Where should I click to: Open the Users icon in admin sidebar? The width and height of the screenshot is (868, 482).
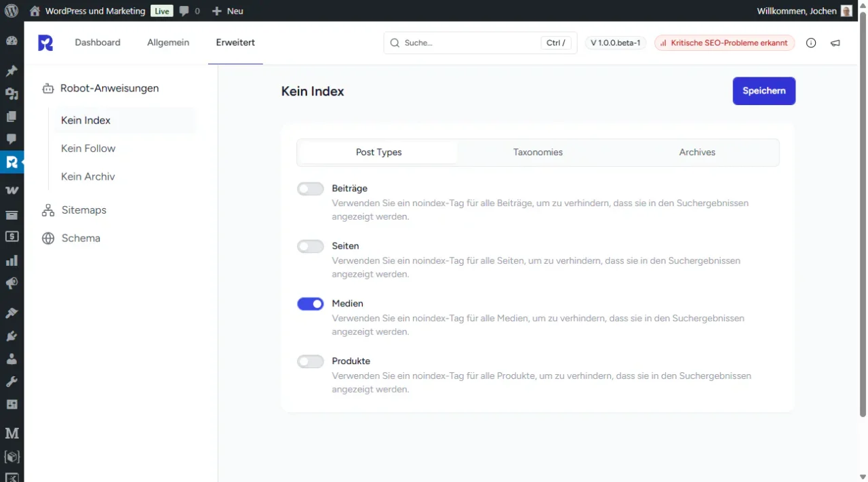pos(12,359)
